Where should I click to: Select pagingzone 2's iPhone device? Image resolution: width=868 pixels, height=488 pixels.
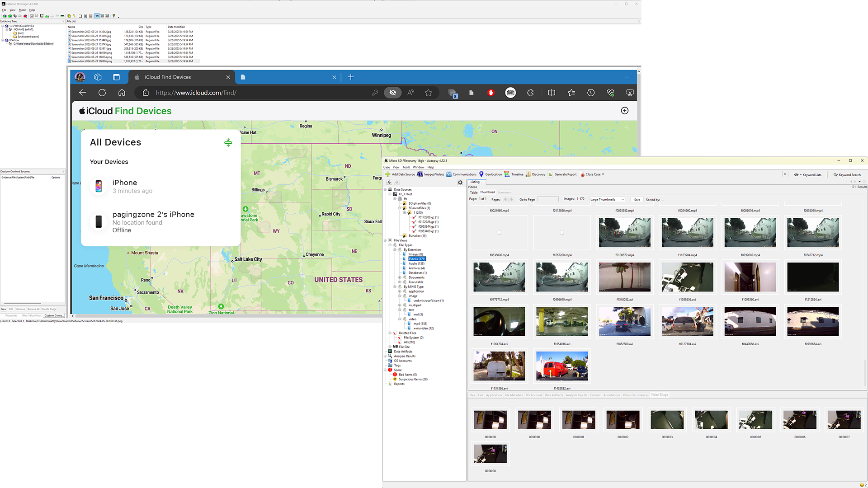pyautogui.click(x=160, y=222)
